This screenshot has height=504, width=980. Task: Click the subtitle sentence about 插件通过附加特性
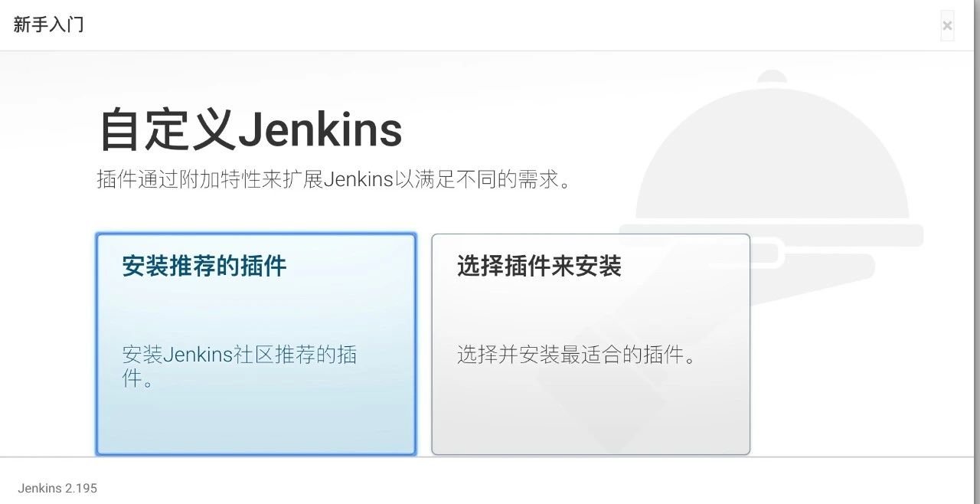(335, 180)
